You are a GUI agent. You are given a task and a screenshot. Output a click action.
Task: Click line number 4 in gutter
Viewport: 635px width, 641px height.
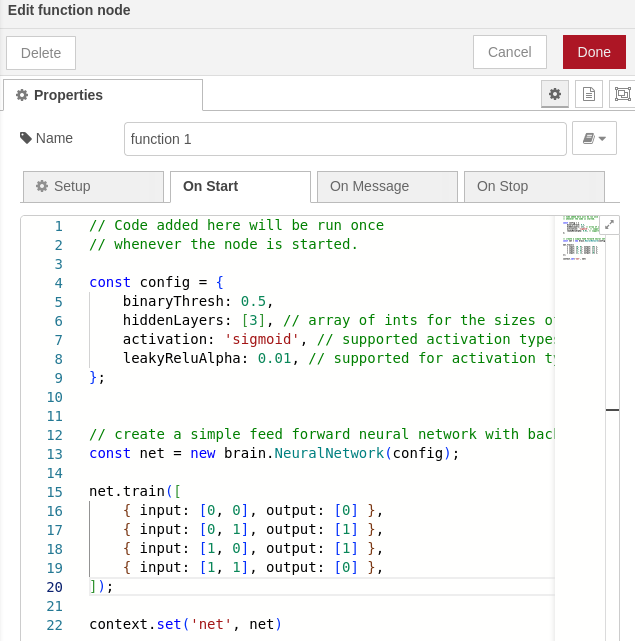(58, 283)
